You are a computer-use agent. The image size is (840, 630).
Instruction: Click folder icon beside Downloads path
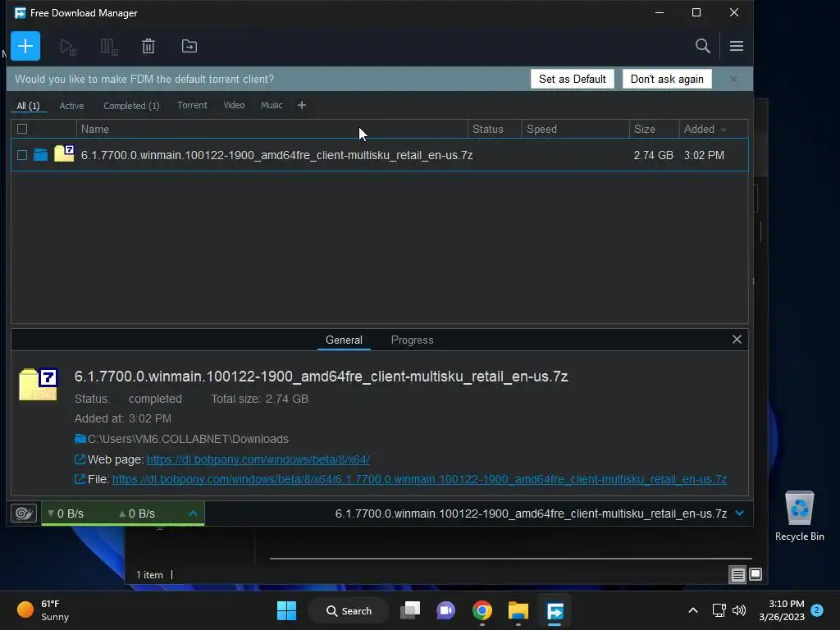pyautogui.click(x=80, y=439)
